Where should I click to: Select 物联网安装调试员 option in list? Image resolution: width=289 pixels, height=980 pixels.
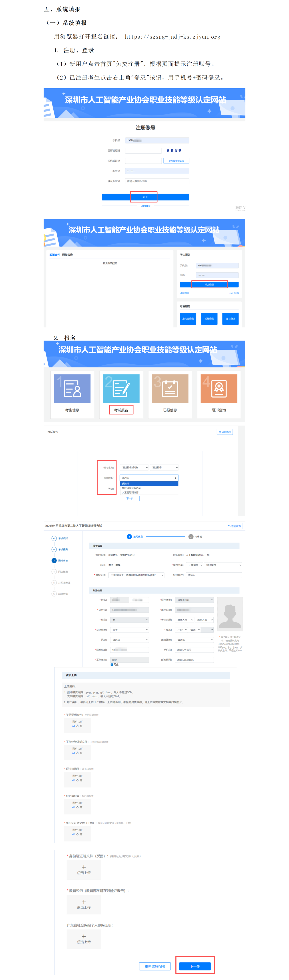tap(149, 488)
